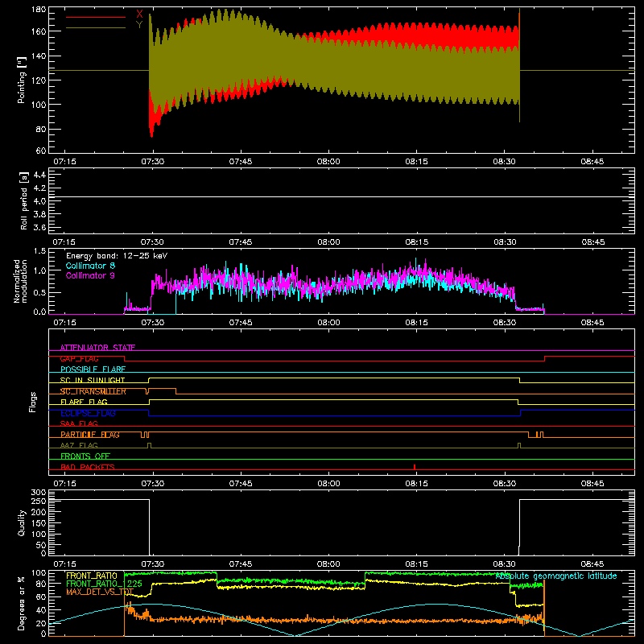Viewport: 644px width, 644px height.
Task: Click the 'Pointing' vertical axis title
Action: [22, 80]
